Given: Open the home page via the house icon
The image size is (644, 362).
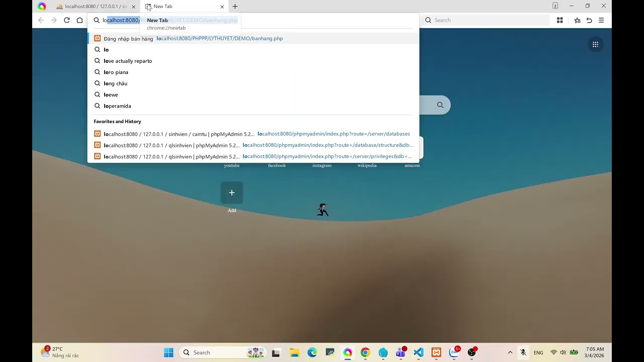Looking at the screenshot, I should click(79, 20).
